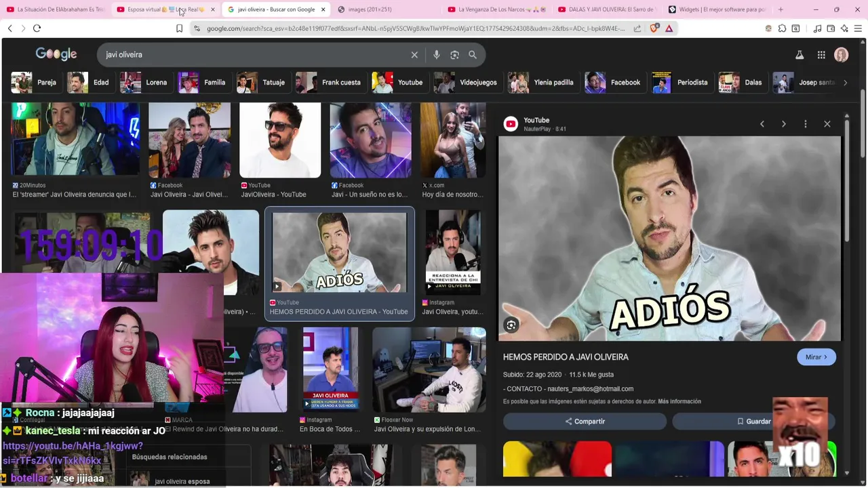Click the 'Guardar' button
This screenshot has height=488, width=868.
coord(753,422)
